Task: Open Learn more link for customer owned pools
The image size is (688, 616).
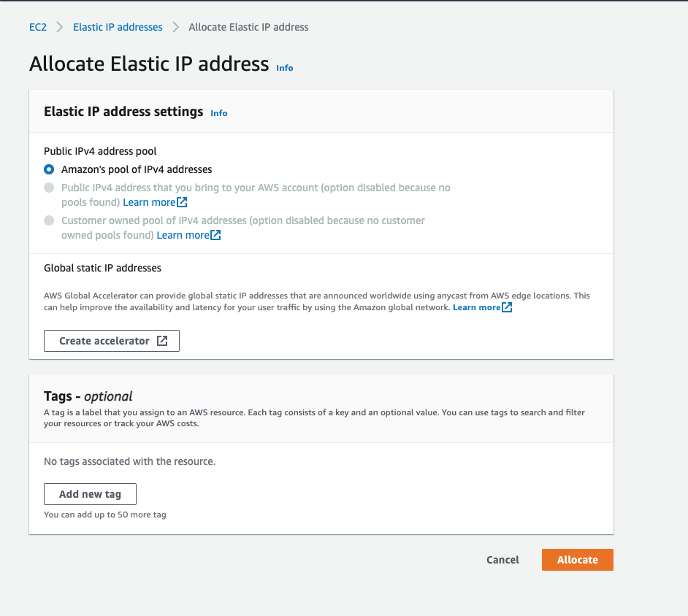Action: pyautogui.click(x=183, y=235)
